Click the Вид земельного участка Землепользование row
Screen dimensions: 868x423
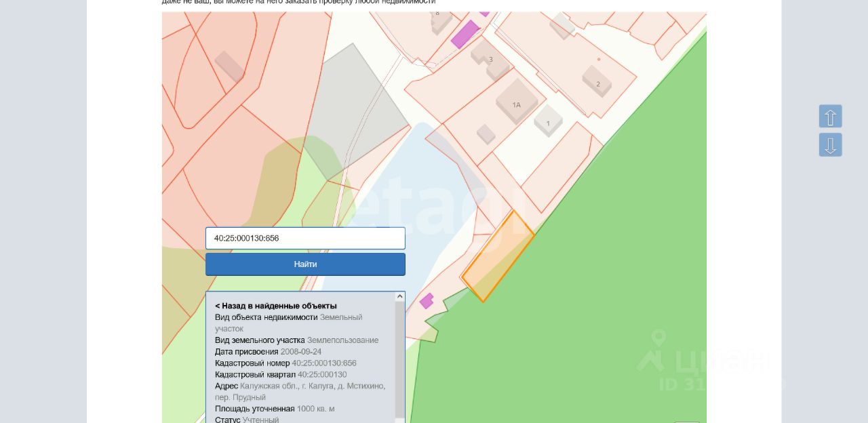pos(297,340)
